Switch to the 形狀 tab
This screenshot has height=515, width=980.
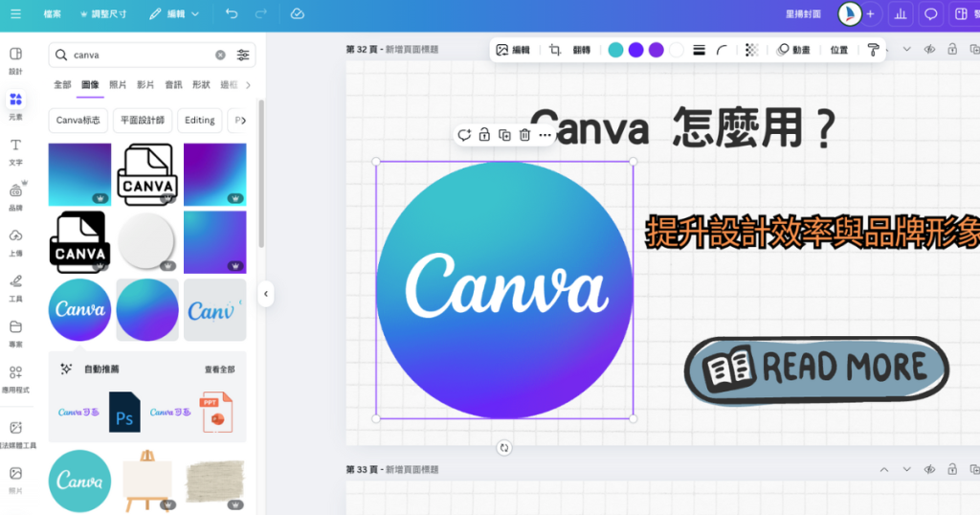point(201,84)
